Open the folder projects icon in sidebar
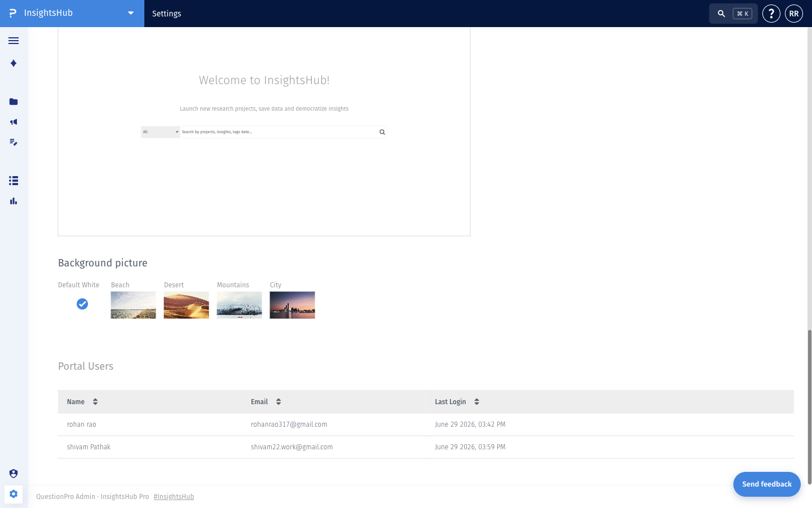This screenshot has height=508, width=812. coord(14,102)
